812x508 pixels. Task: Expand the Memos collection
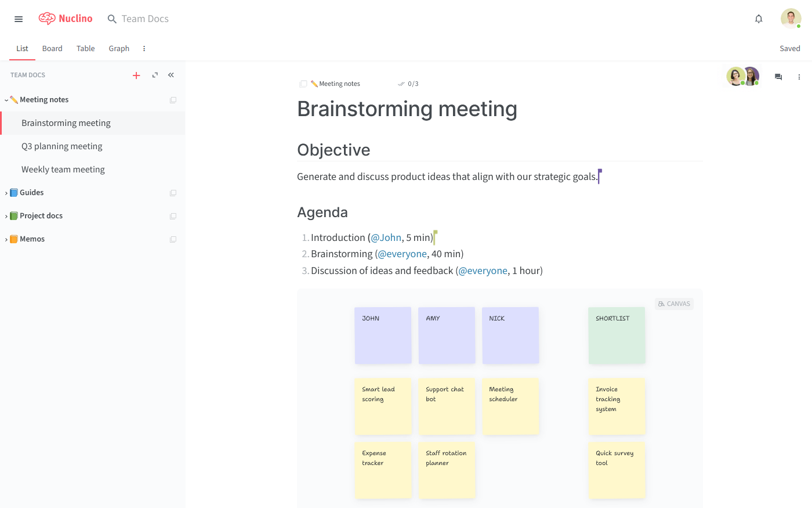coord(6,239)
